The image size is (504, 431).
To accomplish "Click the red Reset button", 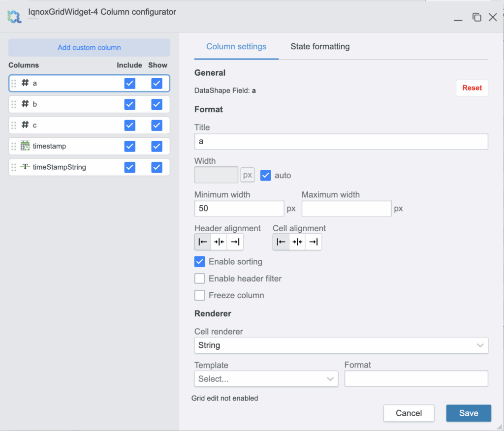I will (472, 88).
